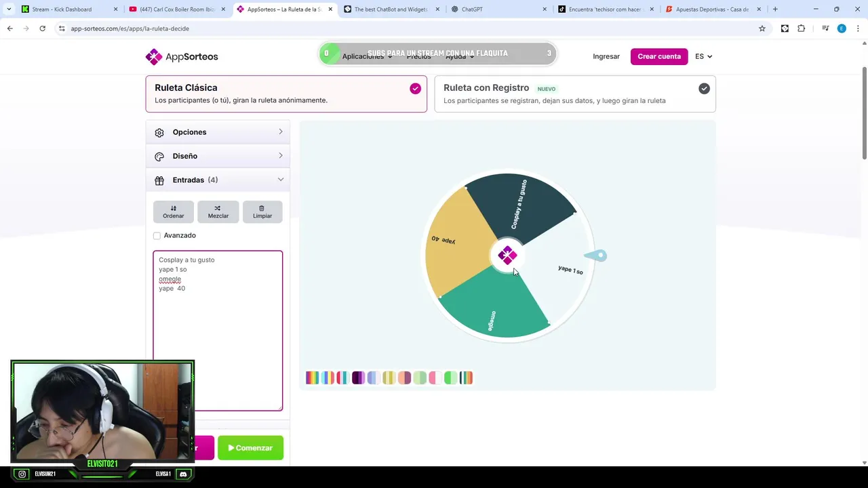
Task: Switch to the Carl Cox Boiler Room YouTube tab
Action: (x=176, y=9)
